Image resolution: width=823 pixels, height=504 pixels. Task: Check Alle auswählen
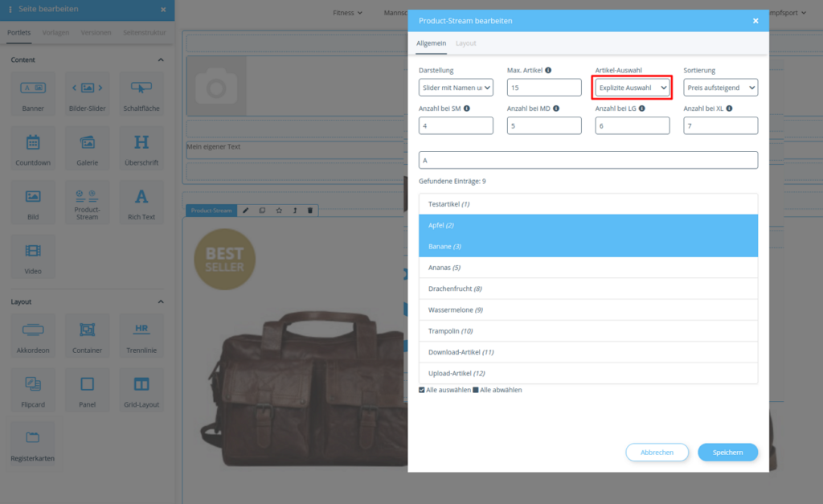(x=422, y=390)
